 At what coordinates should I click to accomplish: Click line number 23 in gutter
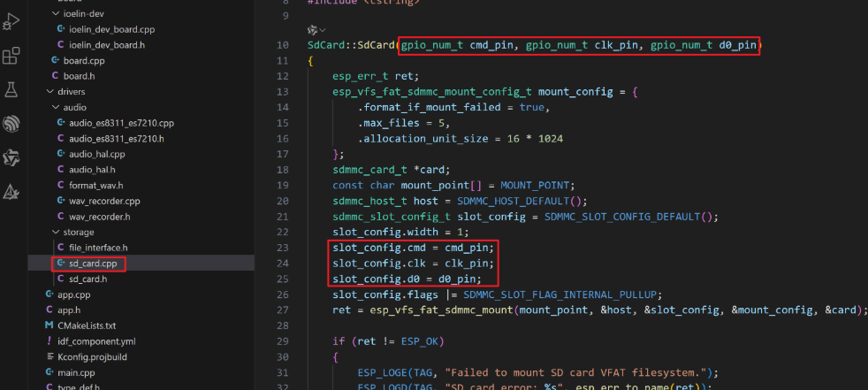[282, 248]
